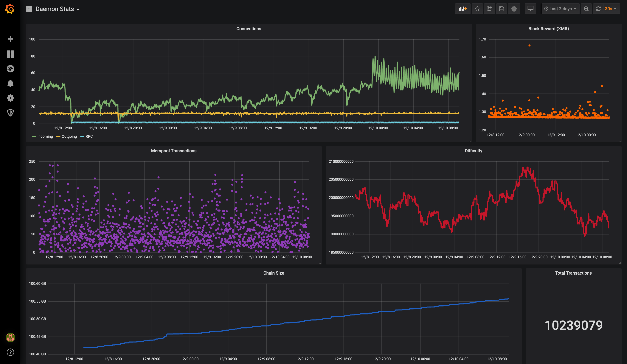The image size is (627, 364).
Task: Save the dashboard with disk icon
Action: pos(501,9)
